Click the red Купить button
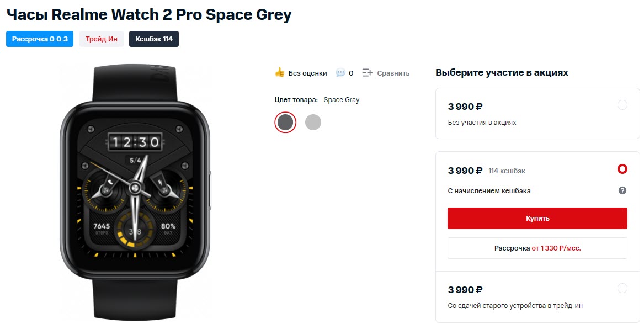 537,218
